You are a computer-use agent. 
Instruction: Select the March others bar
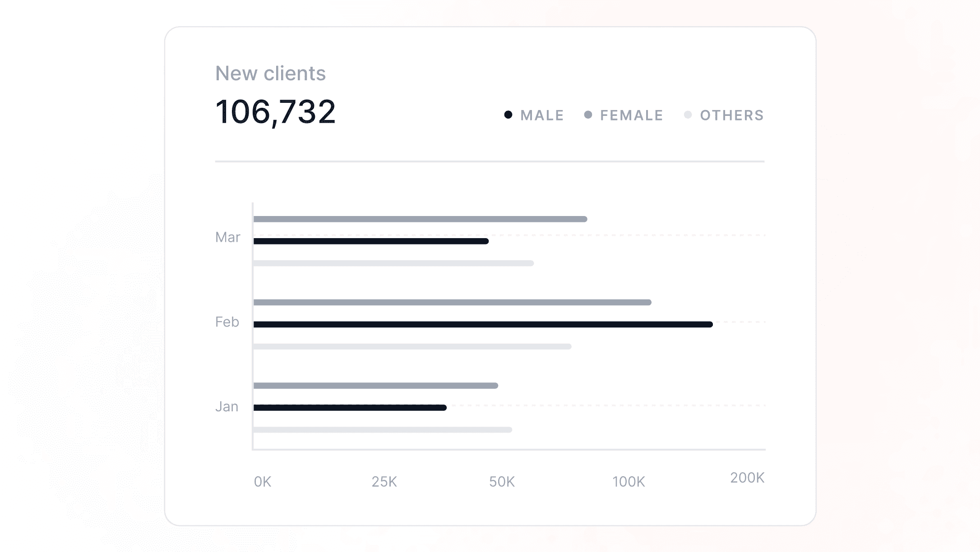(393, 263)
